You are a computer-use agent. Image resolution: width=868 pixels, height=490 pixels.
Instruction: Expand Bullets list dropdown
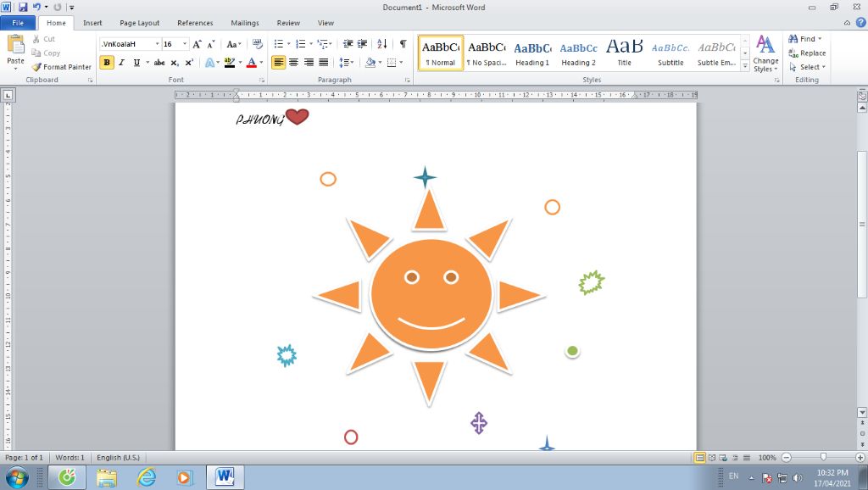tap(288, 44)
